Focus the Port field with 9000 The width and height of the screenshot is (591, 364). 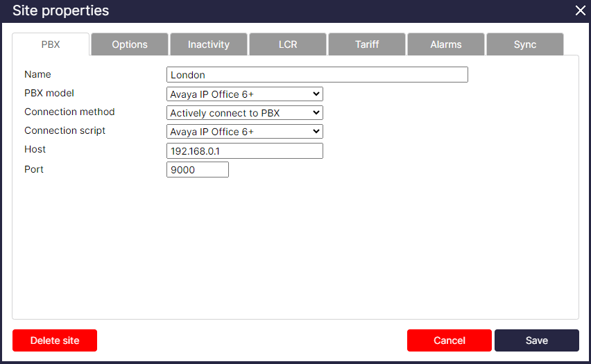[x=198, y=170]
